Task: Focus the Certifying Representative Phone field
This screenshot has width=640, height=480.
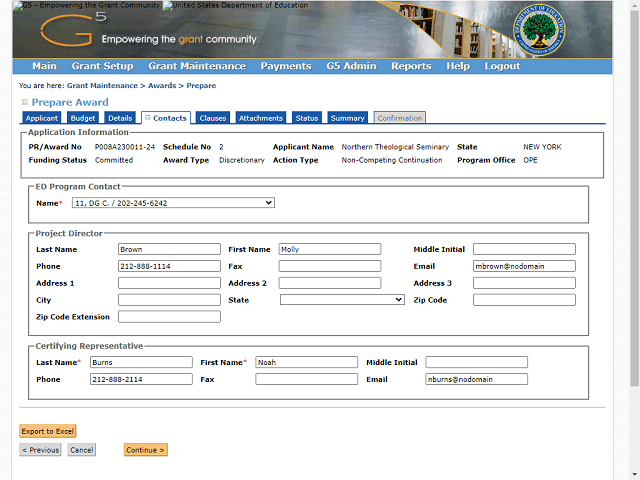Action: [141, 379]
